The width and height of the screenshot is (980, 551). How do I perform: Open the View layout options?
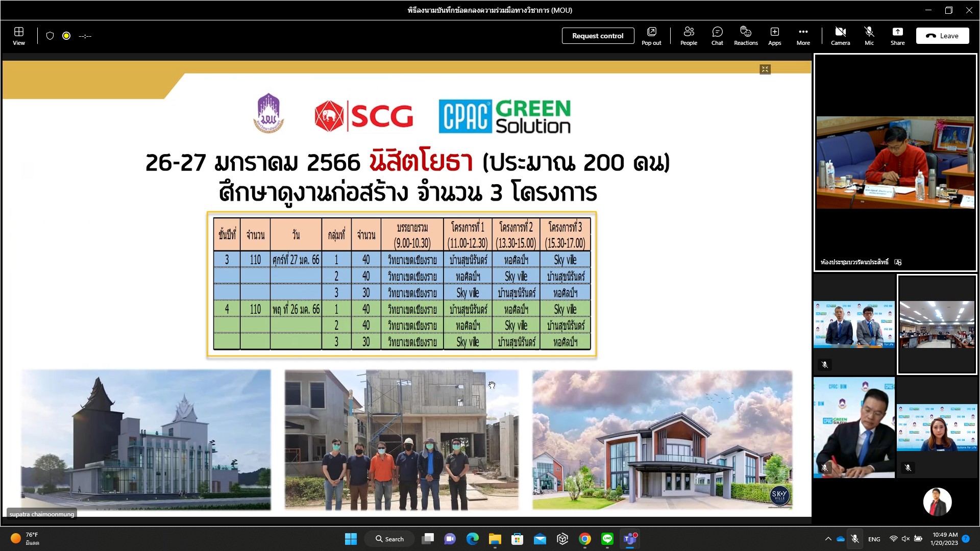[x=19, y=36]
